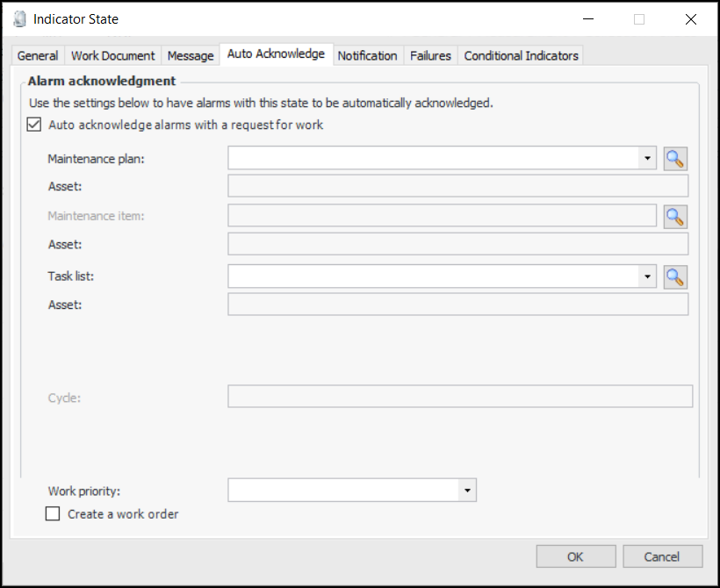This screenshot has height=588, width=720.
Task: Expand the Task list dropdown
Action: click(647, 276)
